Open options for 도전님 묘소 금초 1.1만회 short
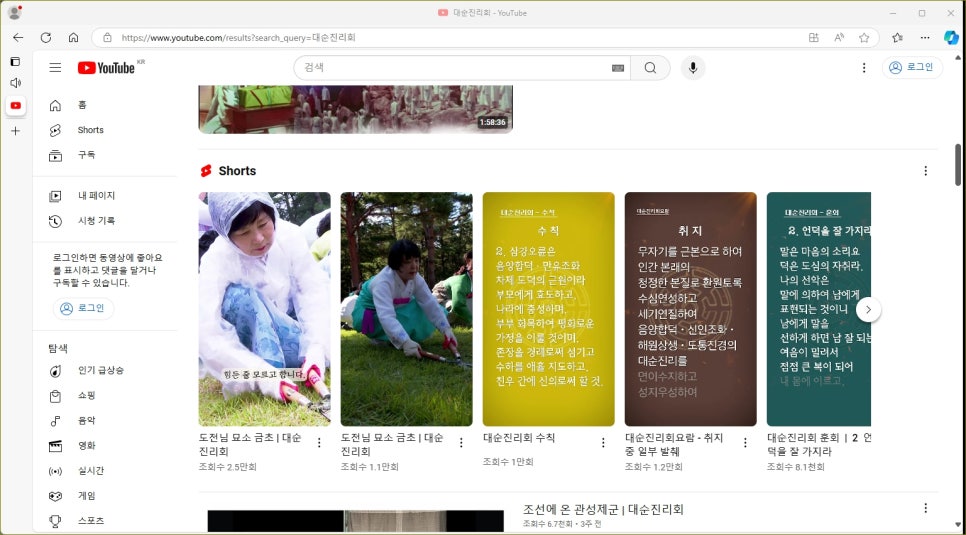 pos(461,443)
